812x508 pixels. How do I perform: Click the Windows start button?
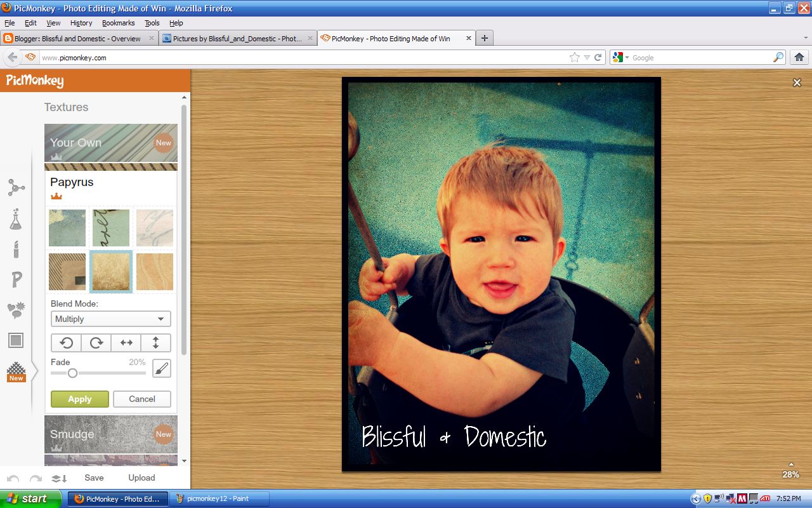click(x=31, y=498)
